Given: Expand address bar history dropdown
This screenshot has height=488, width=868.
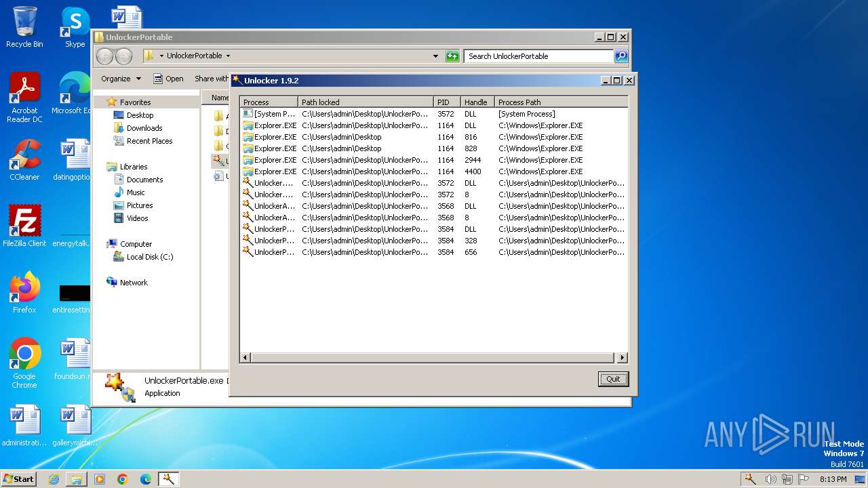Looking at the screenshot, I should (435, 56).
